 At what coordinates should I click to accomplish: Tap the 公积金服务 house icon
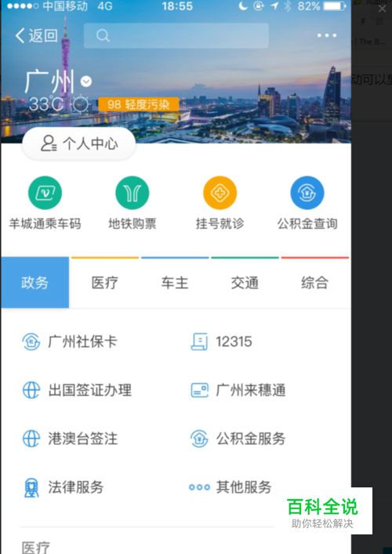click(x=199, y=439)
